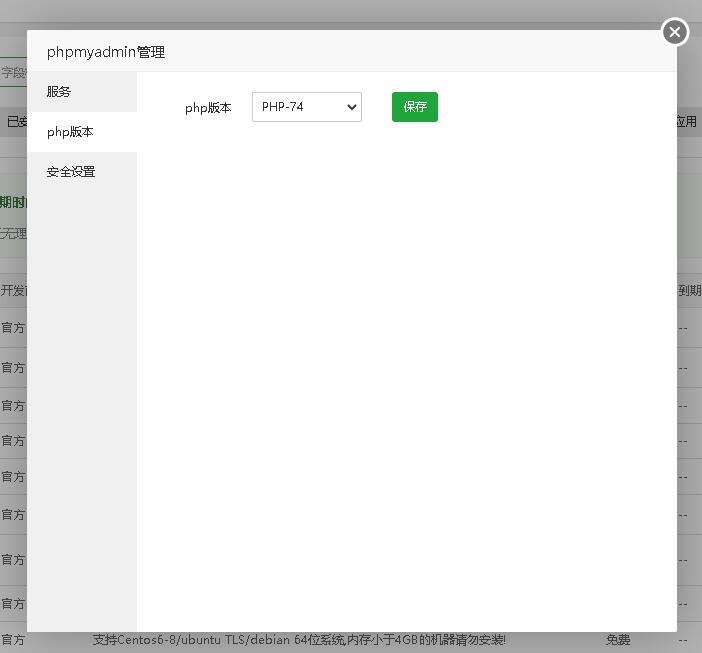Click the green 保存 button
Screen dimensions: 702x653
coord(415,107)
